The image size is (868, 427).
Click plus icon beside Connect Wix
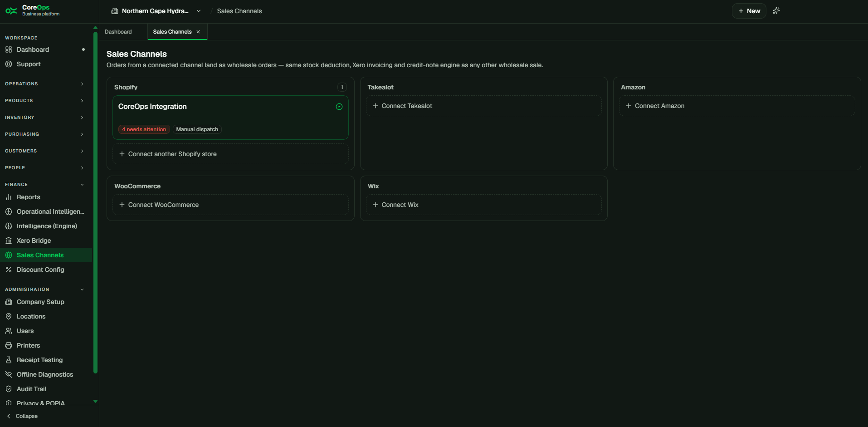click(375, 205)
